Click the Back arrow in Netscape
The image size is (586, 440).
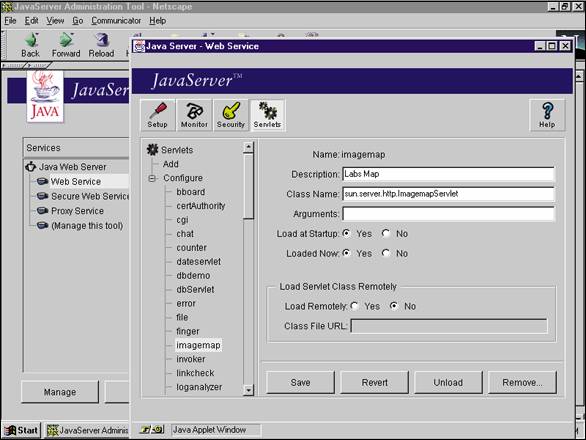coord(31,45)
